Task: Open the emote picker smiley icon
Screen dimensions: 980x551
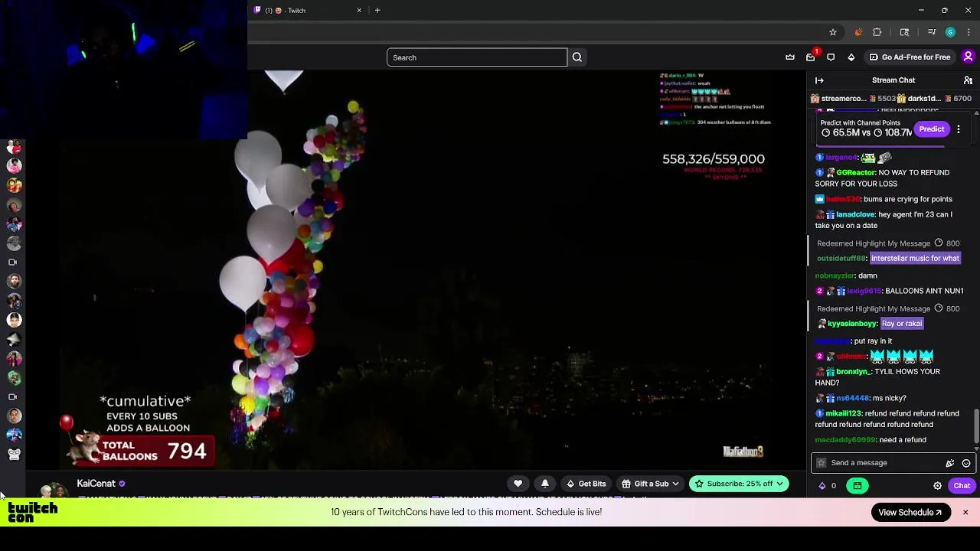Action: (966, 463)
